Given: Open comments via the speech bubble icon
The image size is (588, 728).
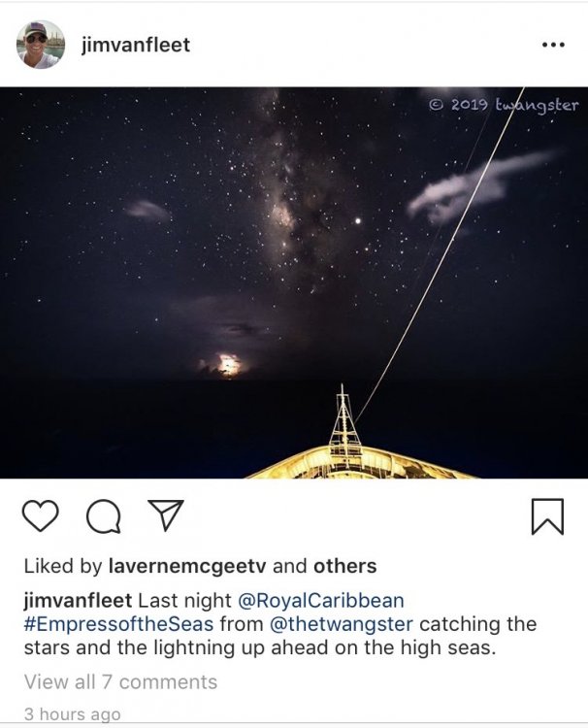Looking at the screenshot, I should [x=104, y=515].
